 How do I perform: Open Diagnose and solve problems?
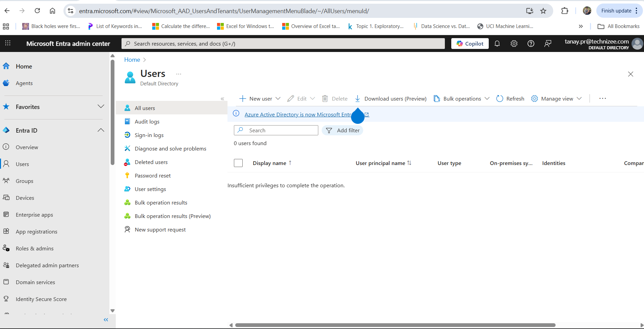pyautogui.click(x=170, y=148)
